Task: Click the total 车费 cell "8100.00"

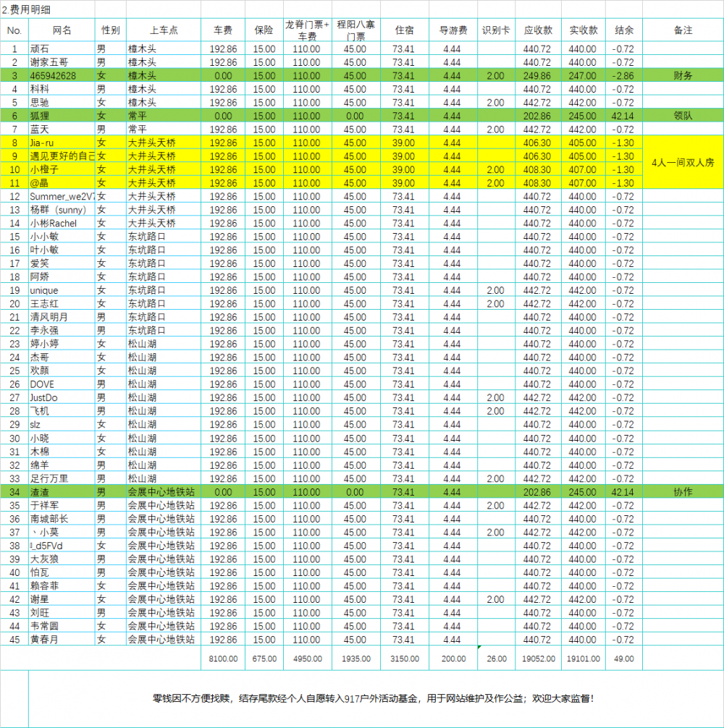Action: pyautogui.click(x=222, y=659)
